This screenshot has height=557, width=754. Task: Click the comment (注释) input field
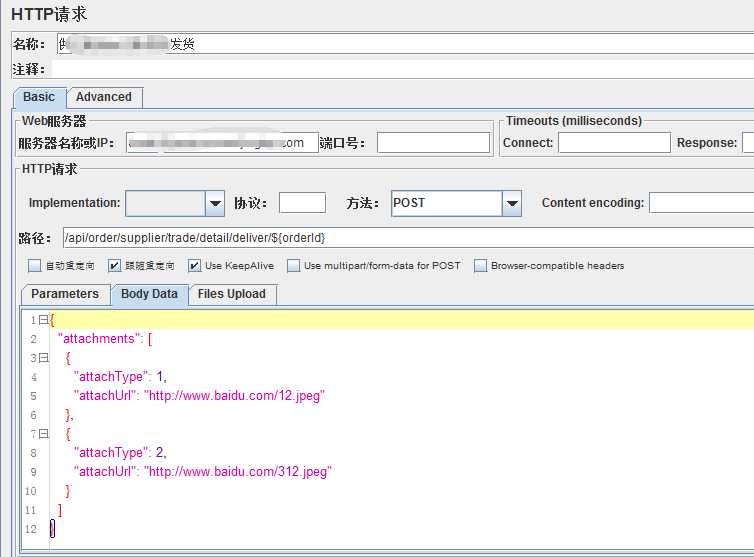[x=402, y=69]
